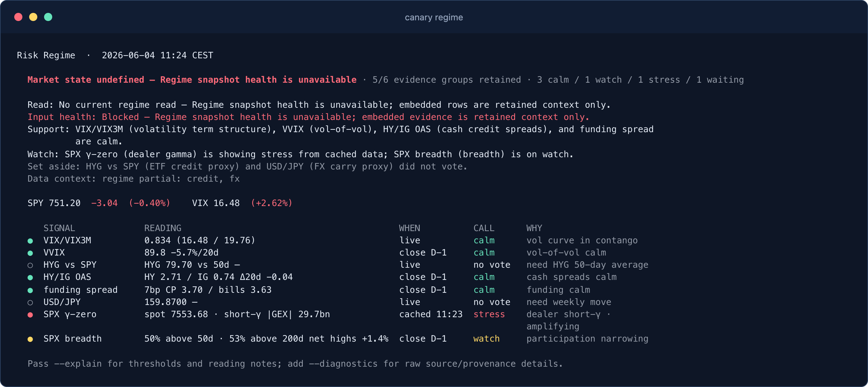Click the reading 'HYG 79.70 vs 50d'
The image size is (868, 387).
coord(187,265)
